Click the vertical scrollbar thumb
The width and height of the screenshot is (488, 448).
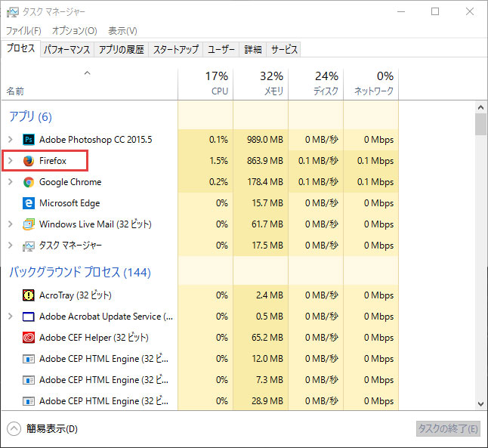[481, 124]
